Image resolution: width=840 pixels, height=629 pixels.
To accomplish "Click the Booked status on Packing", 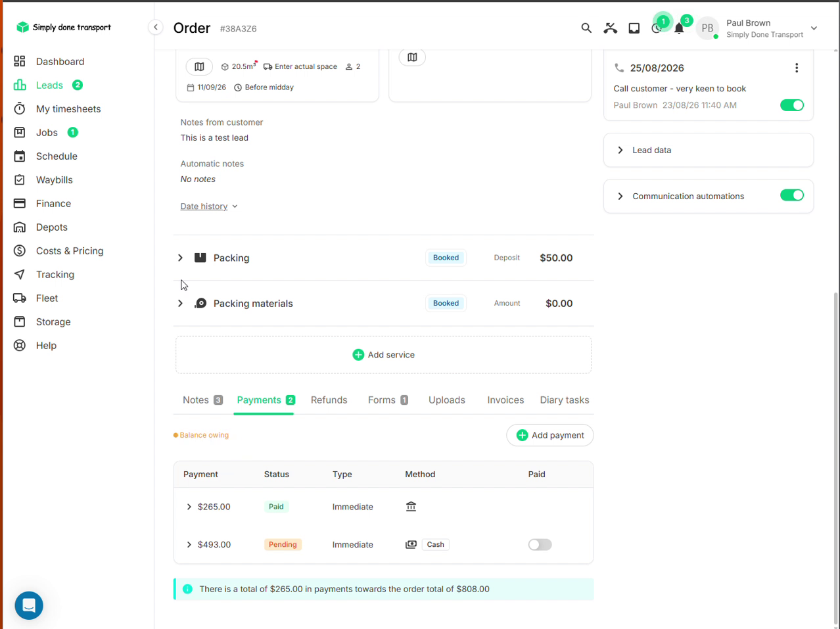I will [x=446, y=258].
